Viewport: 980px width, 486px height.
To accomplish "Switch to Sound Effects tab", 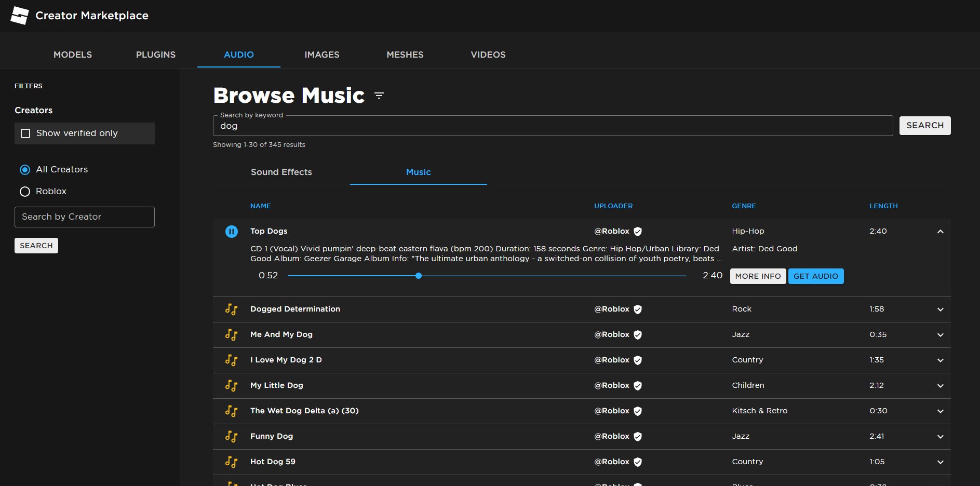I will click(x=281, y=172).
